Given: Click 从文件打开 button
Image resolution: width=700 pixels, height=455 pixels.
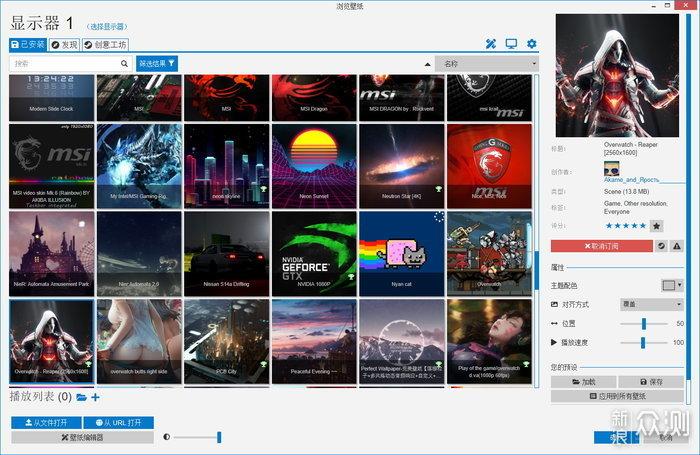Looking at the screenshot, I should [x=46, y=422].
